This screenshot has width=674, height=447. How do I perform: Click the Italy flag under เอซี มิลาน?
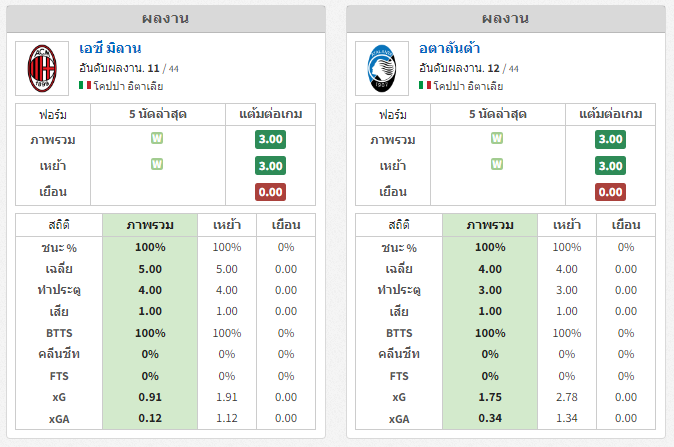tap(85, 85)
